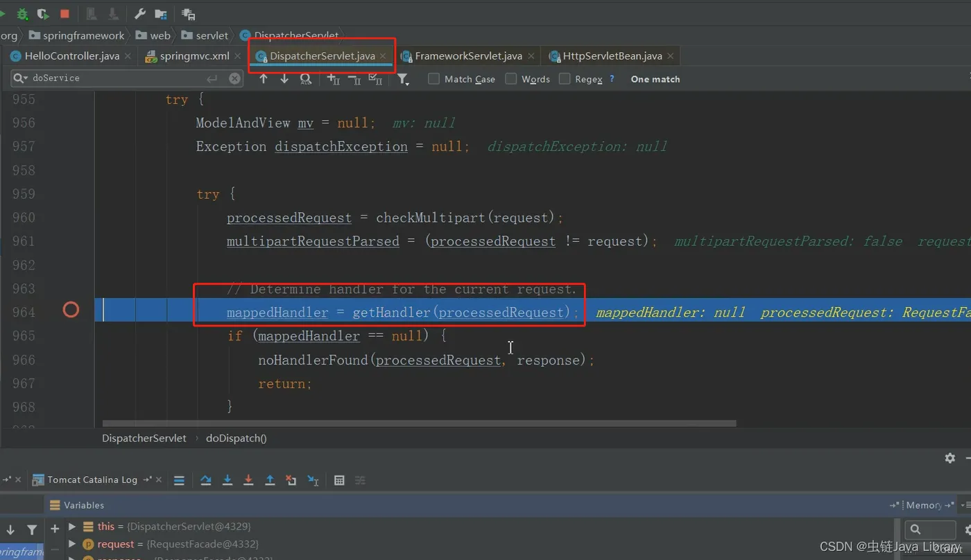Viewport: 971px width, 560px height.
Task: Click the Step Over icon
Action: click(206, 480)
